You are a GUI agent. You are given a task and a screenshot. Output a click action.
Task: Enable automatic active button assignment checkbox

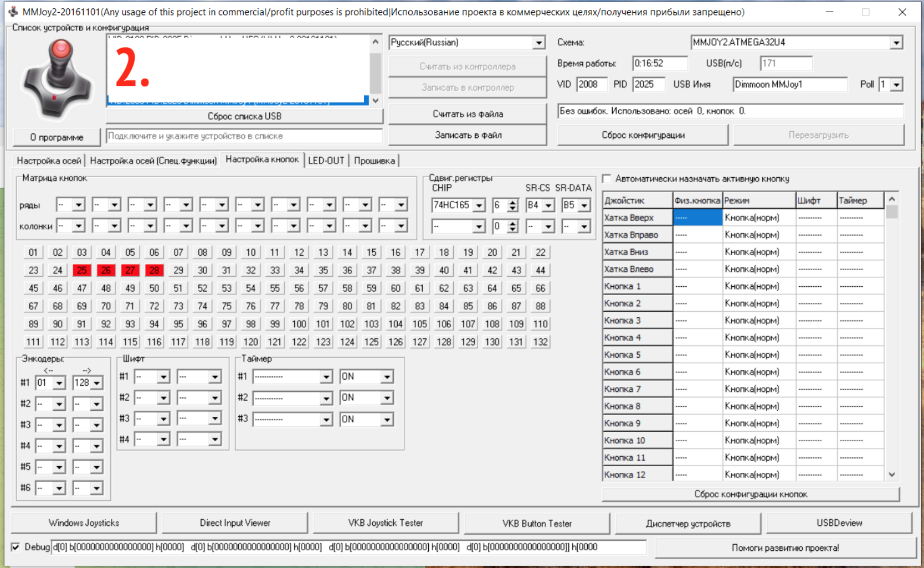(x=607, y=179)
